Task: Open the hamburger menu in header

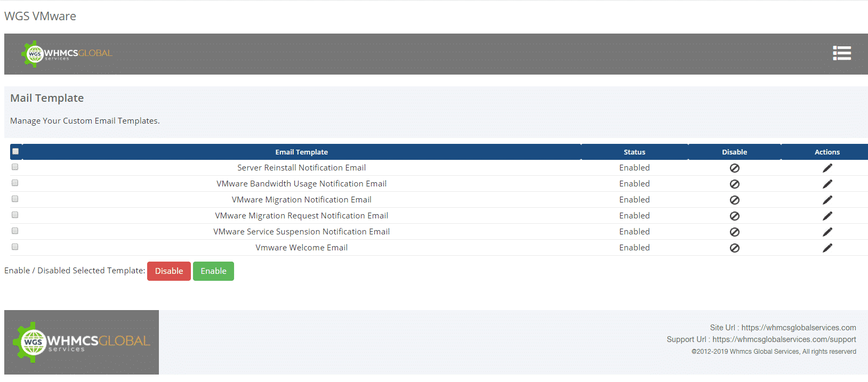Action: tap(841, 53)
